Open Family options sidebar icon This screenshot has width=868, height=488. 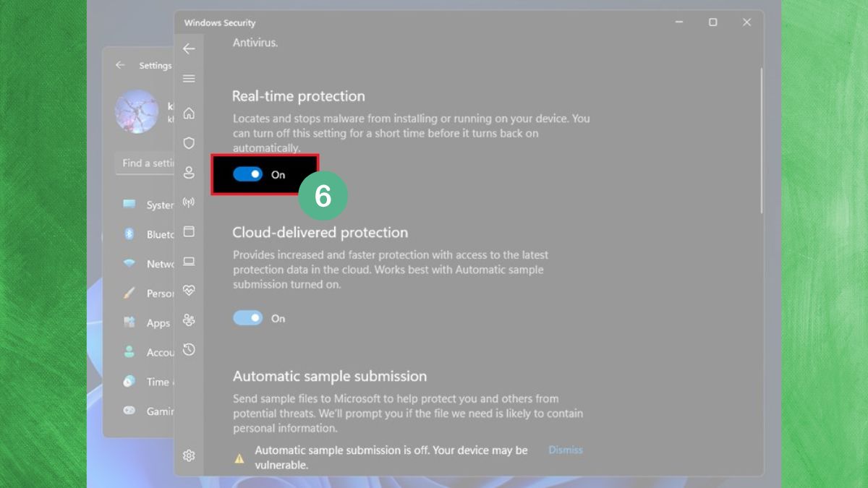(189, 320)
